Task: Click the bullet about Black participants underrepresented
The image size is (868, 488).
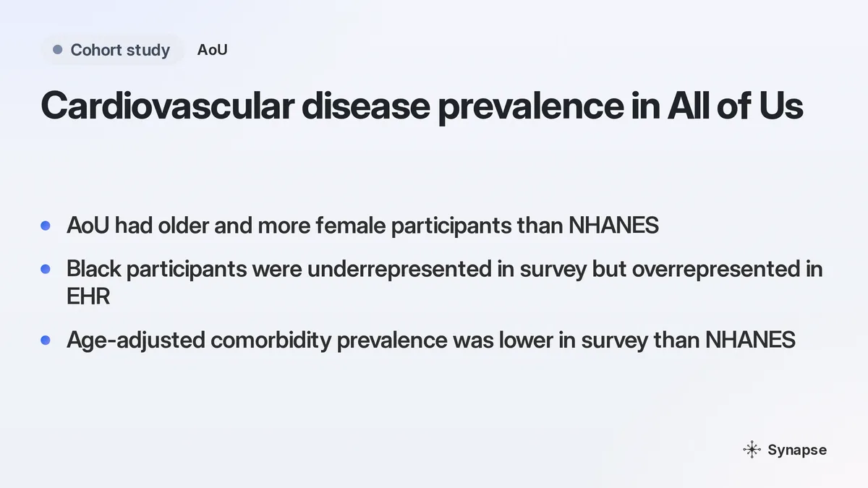Action: click(445, 282)
